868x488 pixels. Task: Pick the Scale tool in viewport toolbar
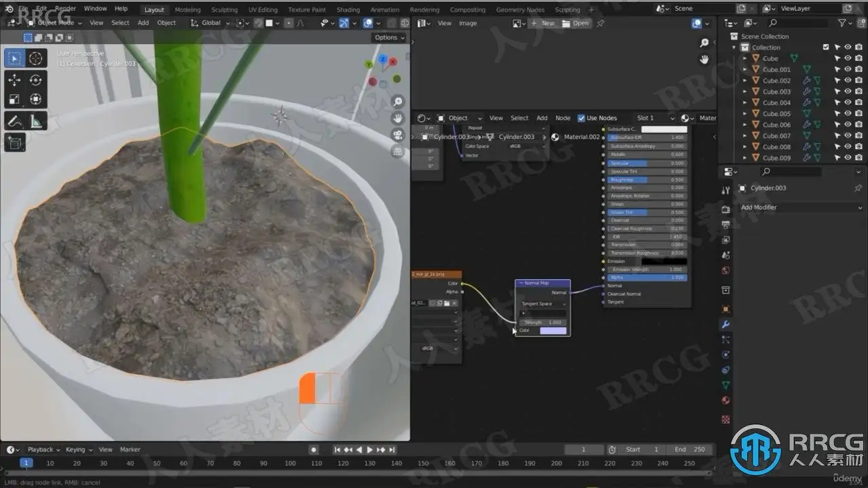tap(14, 100)
